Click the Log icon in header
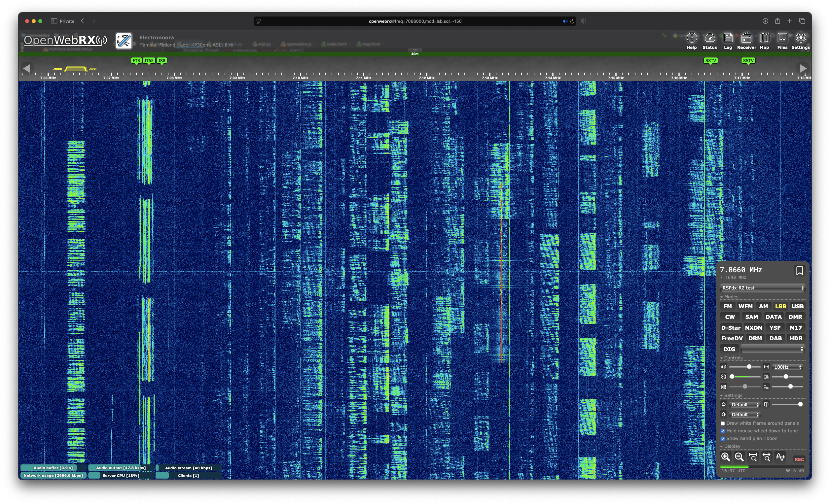The height and width of the screenshot is (504, 830). coord(728,41)
